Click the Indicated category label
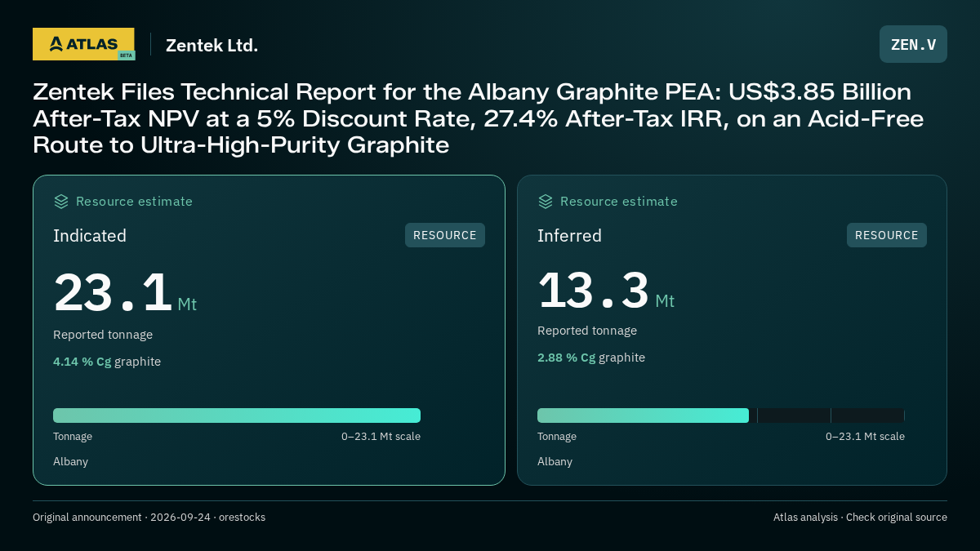 pyautogui.click(x=90, y=236)
